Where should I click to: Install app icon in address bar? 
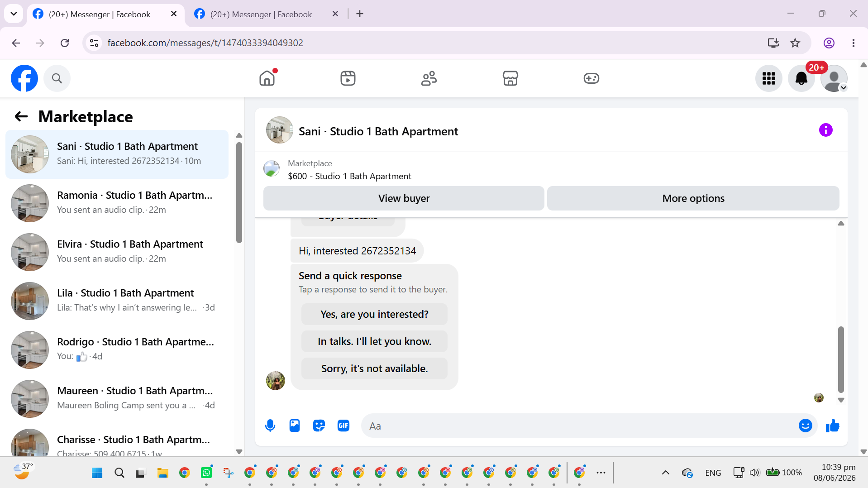(x=773, y=43)
